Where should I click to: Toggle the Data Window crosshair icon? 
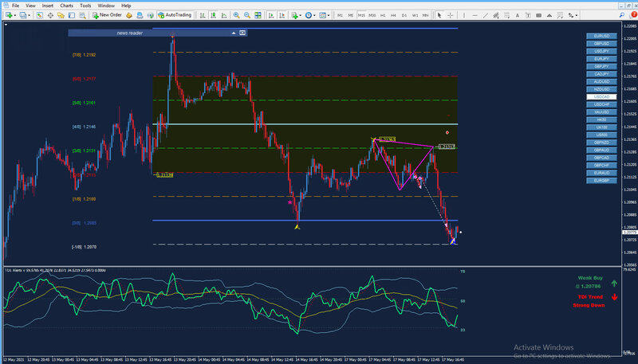coord(50,15)
